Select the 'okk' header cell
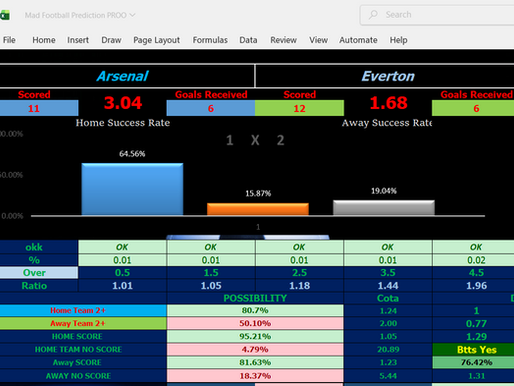514x386 pixels. click(x=39, y=247)
